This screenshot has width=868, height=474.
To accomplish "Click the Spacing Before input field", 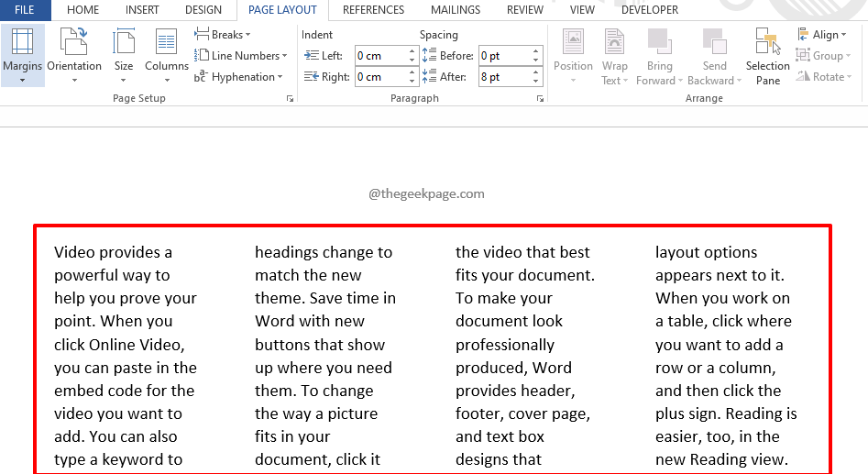I will (503, 56).
